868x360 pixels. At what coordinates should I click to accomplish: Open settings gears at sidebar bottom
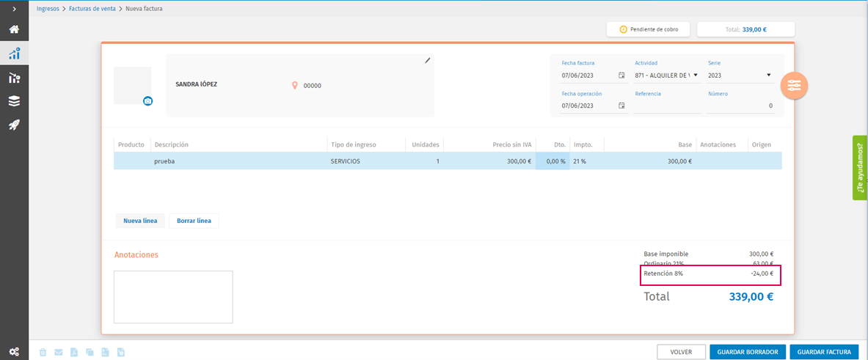15,352
